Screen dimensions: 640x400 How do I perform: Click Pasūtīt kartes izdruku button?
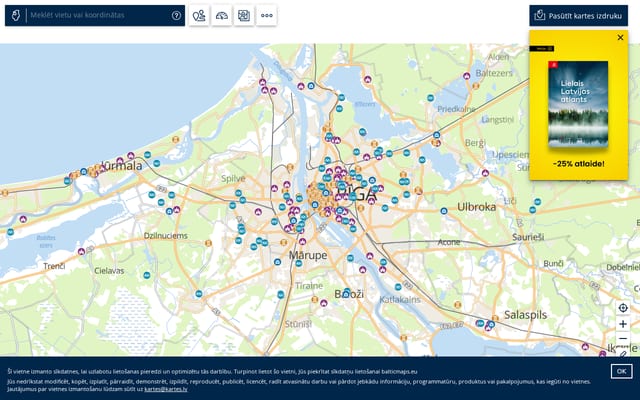click(x=578, y=16)
